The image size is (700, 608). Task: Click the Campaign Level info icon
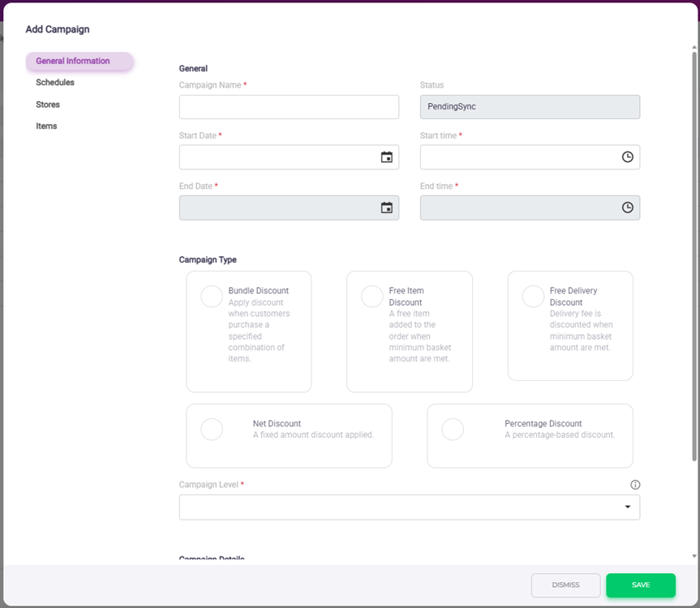click(635, 485)
